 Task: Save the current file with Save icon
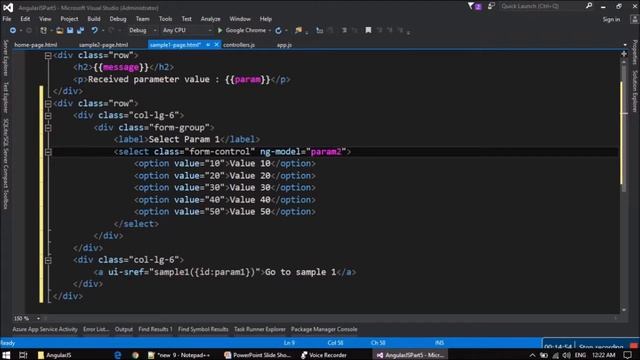(70, 31)
